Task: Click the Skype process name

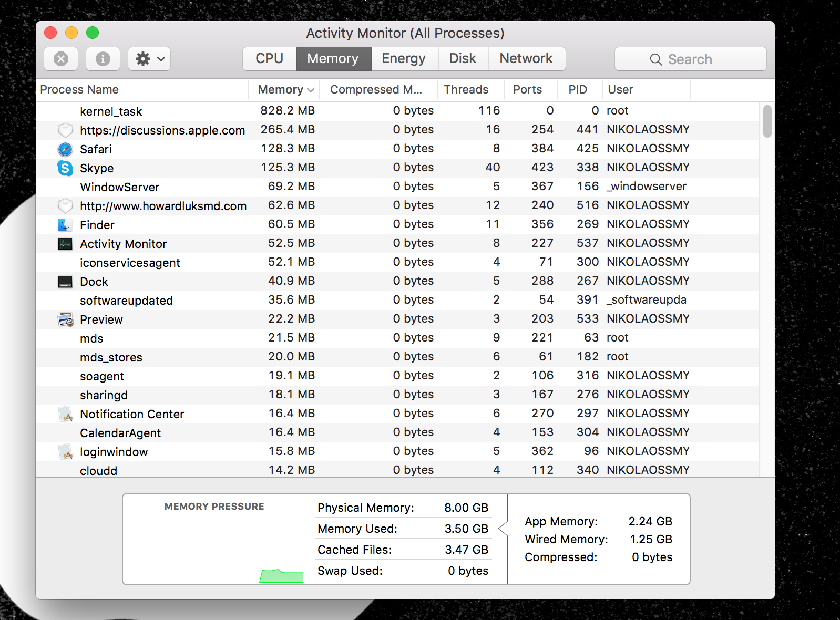Action: pos(97,168)
